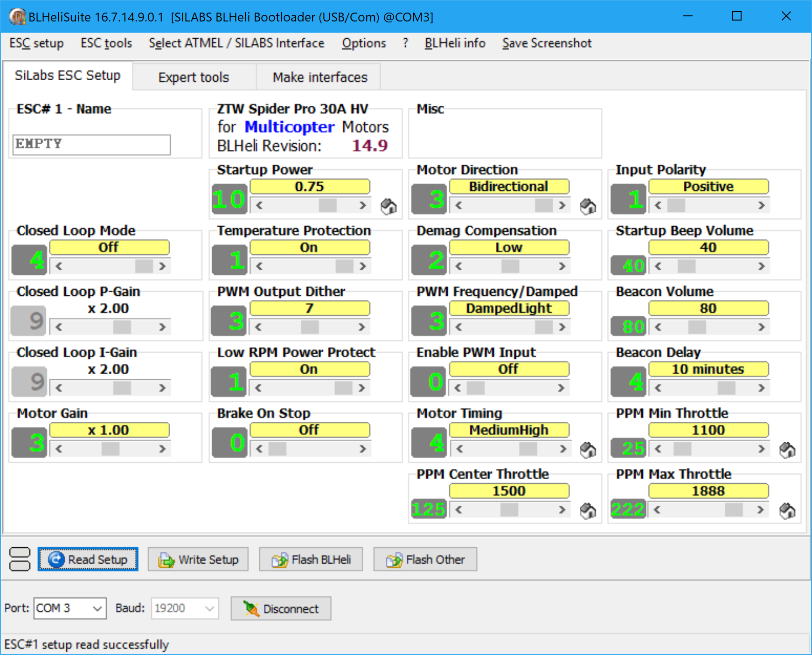Click the Beacon Volume slider thumb
The image size is (812, 655).
point(697,327)
